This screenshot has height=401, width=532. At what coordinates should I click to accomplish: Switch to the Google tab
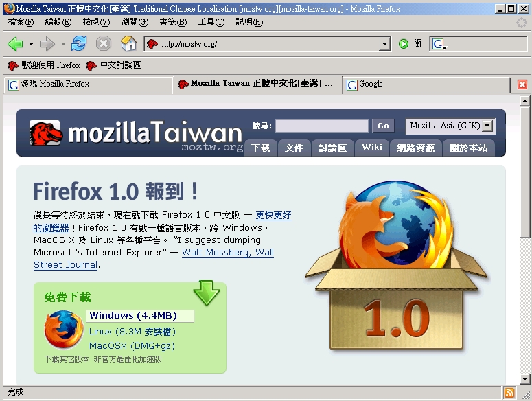pyautogui.click(x=426, y=84)
